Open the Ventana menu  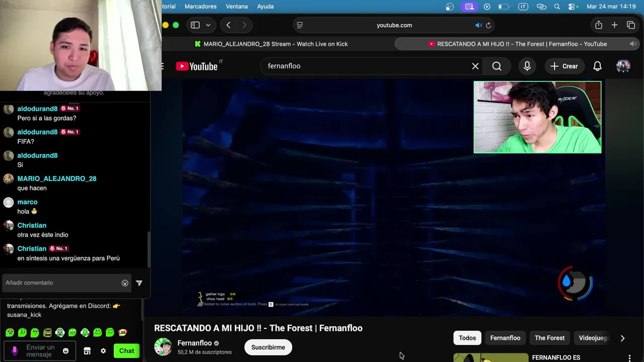pyautogui.click(x=236, y=7)
